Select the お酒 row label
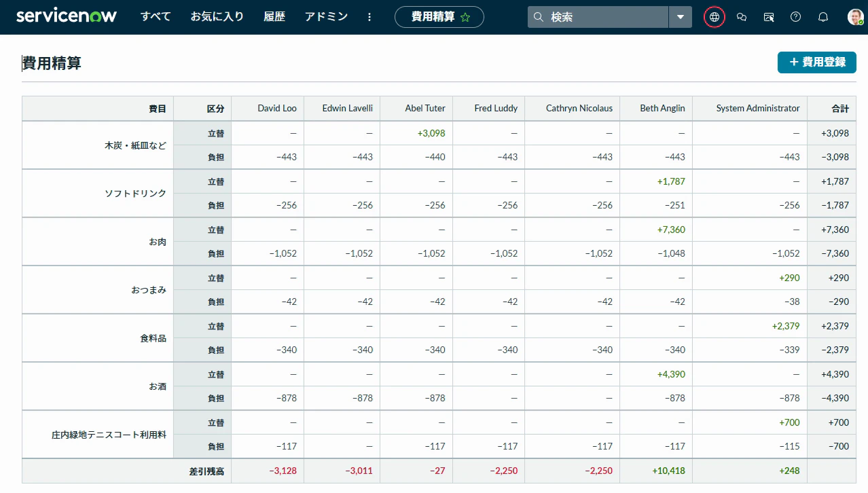The width and height of the screenshot is (868, 493). 158,386
